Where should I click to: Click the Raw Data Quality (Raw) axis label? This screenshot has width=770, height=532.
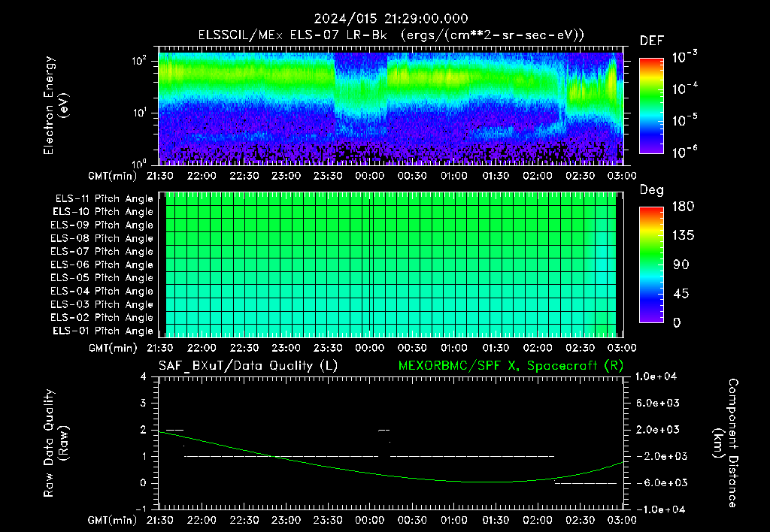point(56,443)
